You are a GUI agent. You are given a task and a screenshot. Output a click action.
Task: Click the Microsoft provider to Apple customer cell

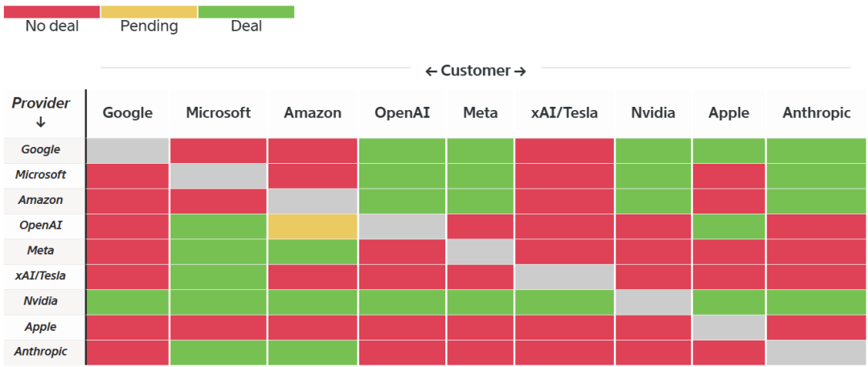728,175
